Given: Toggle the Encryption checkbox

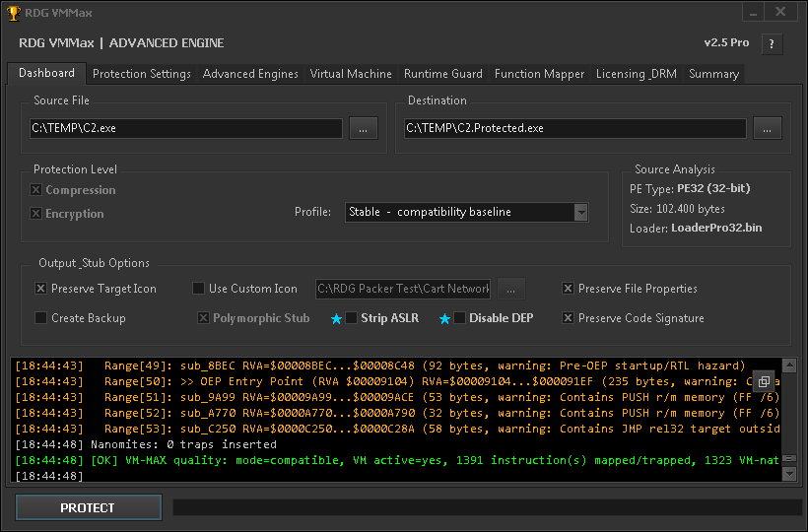Looking at the screenshot, I should tap(35, 213).
